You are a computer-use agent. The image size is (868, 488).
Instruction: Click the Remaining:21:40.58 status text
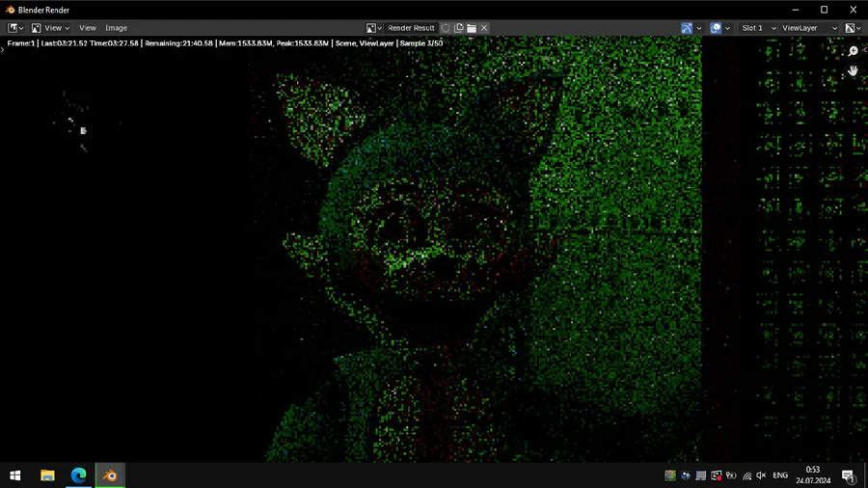pyautogui.click(x=178, y=43)
